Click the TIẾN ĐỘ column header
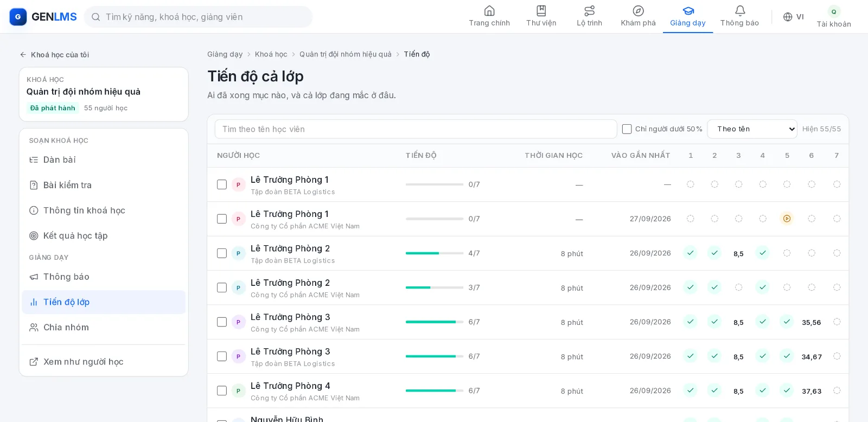 [x=421, y=156]
